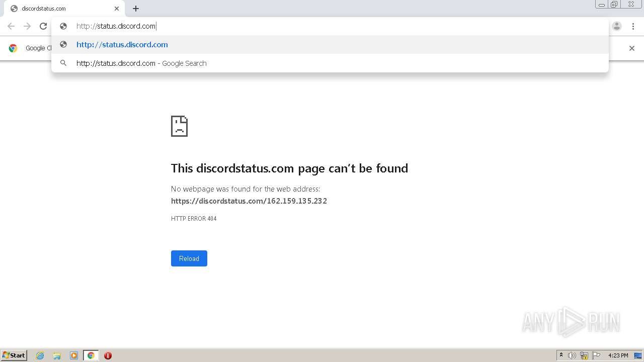The image size is (644, 362).
Task: Open Windows Explorer folder in taskbar
Action: click(57, 355)
